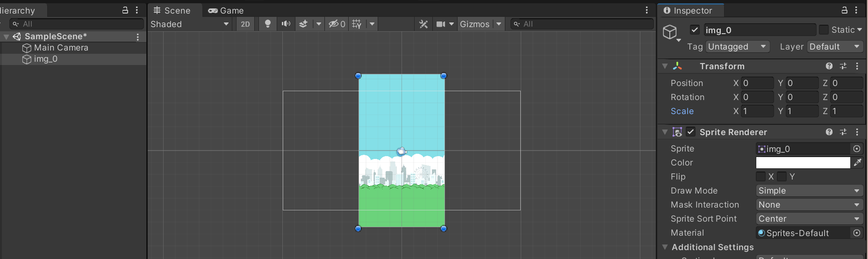Click Hierarchy search field
The height and width of the screenshot is (259, 868).
(77, 24)
